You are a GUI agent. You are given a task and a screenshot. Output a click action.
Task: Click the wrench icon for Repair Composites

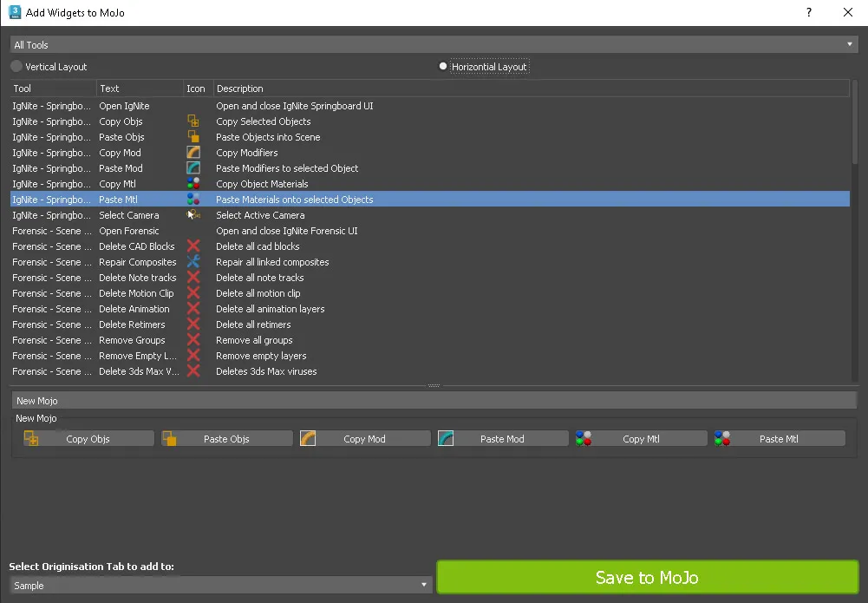point(193,261)
